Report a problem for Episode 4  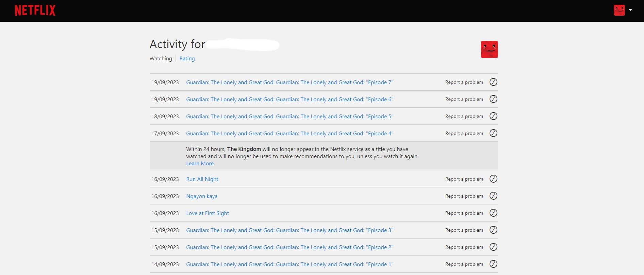pos(464,134)
